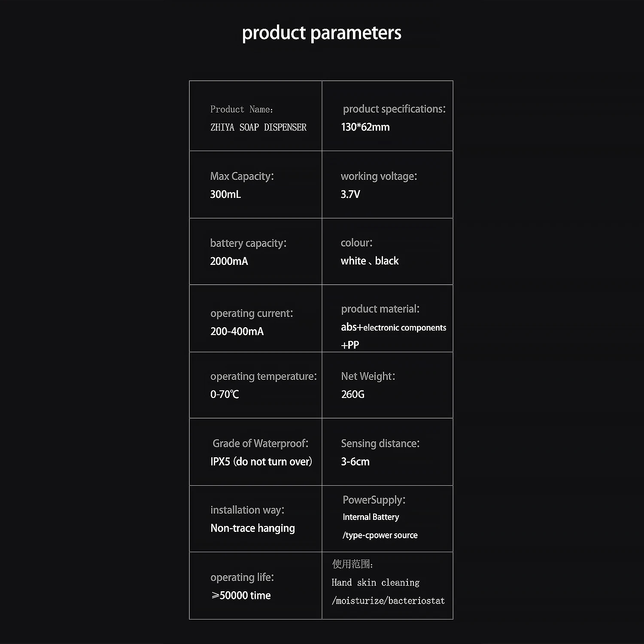Viewport: 644px width, 644px height.
Task: Click the ZHIYA SOAP DISPENSER product name
Action: click(x=258, y=128)
